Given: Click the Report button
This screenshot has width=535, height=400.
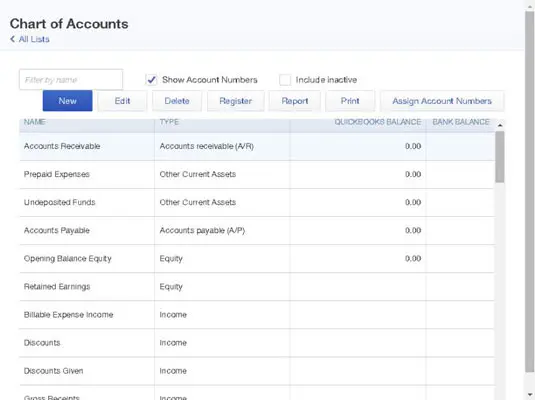Looking at the screenshot, I should tap(295, 101).
